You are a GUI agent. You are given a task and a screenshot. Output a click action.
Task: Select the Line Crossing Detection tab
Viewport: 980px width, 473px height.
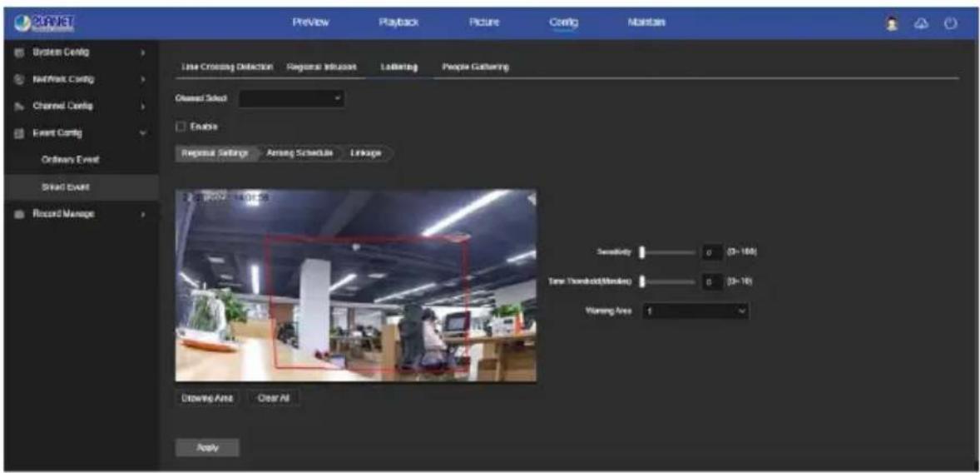pyautogui.click(x=227, y=67)
